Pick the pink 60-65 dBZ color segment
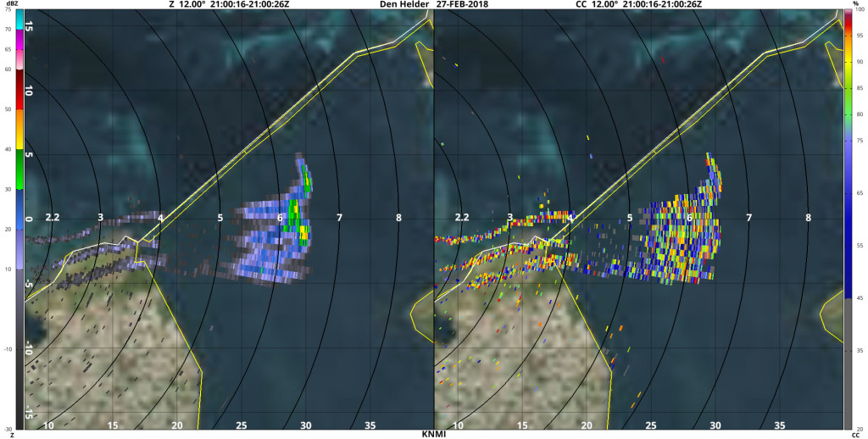The width and height of the screenshot is (868, 439). (x=19, y=59)
